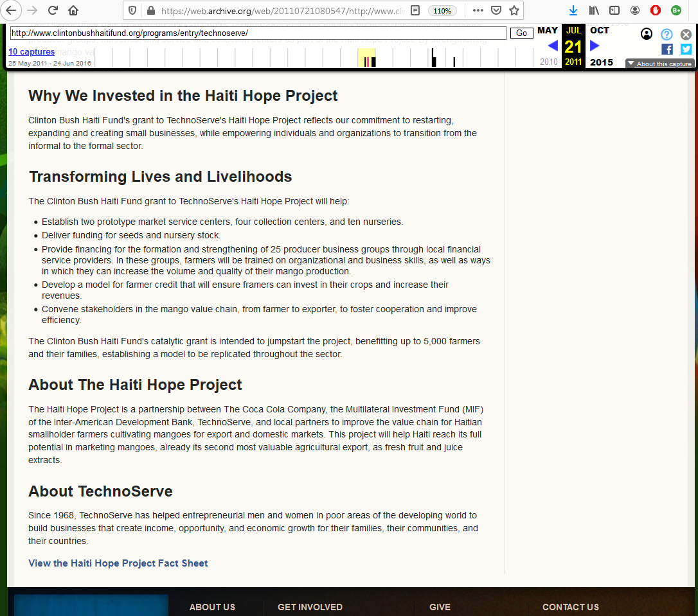Open the Firefox account menu
Screen dimensions: 698x616
coord(635,11)
